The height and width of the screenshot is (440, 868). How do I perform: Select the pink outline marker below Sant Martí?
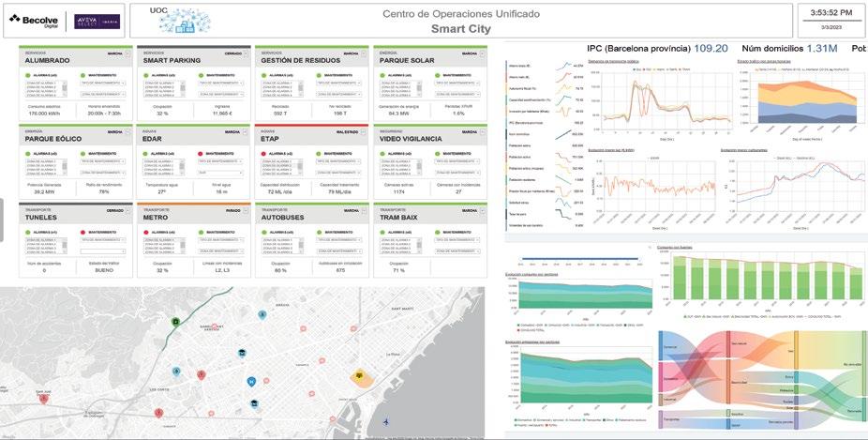[353, 328]
